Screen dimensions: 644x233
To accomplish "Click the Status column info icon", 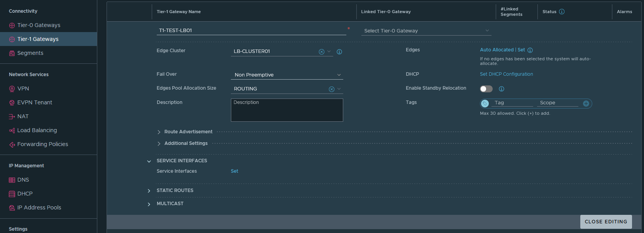I will pos(562,12).
